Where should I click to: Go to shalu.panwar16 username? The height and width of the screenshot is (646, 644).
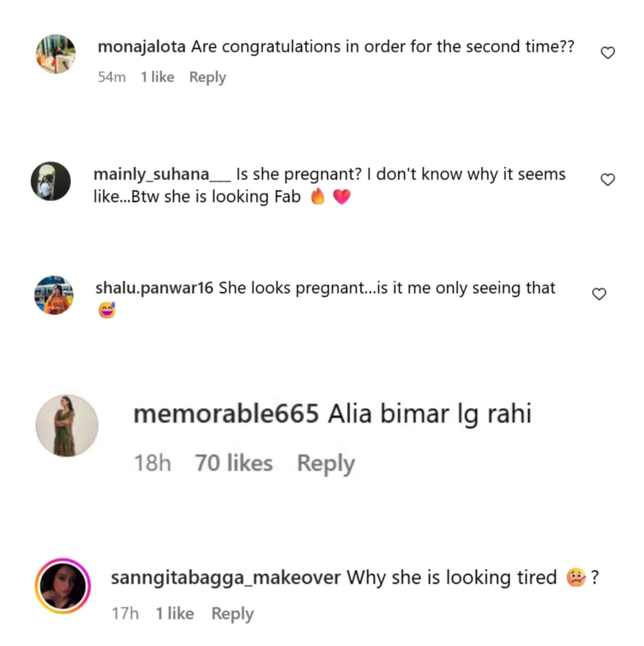coord(154,288)
